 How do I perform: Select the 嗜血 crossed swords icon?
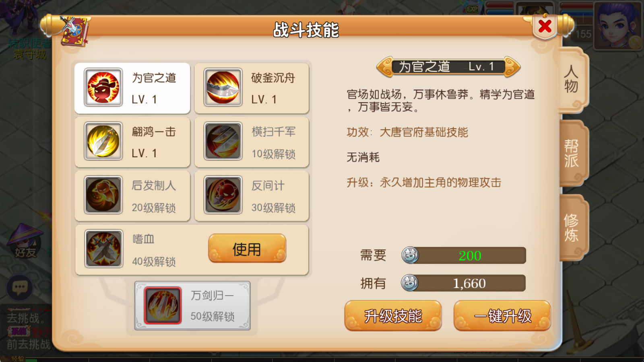click(x=103, y=249)
